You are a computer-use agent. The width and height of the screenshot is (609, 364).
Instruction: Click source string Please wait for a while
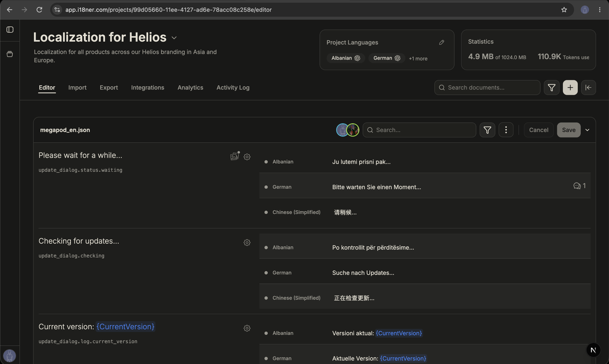[80, 155]
